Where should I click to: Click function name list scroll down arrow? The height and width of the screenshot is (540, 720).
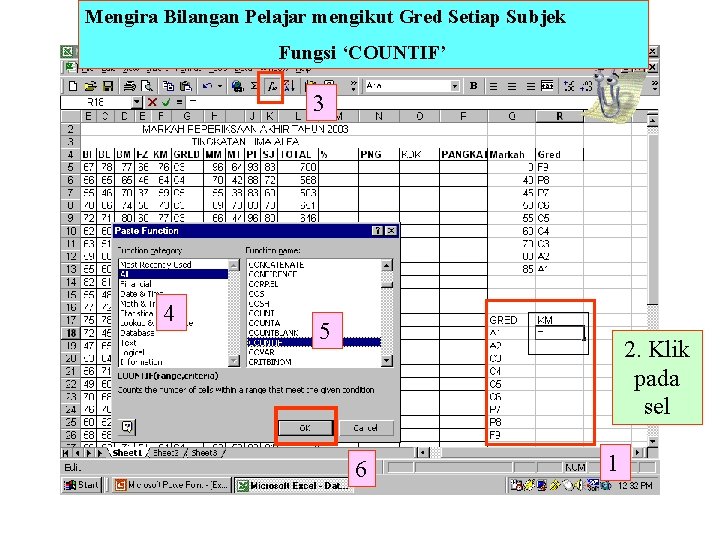pyautogui.click(x=387, y=361)
